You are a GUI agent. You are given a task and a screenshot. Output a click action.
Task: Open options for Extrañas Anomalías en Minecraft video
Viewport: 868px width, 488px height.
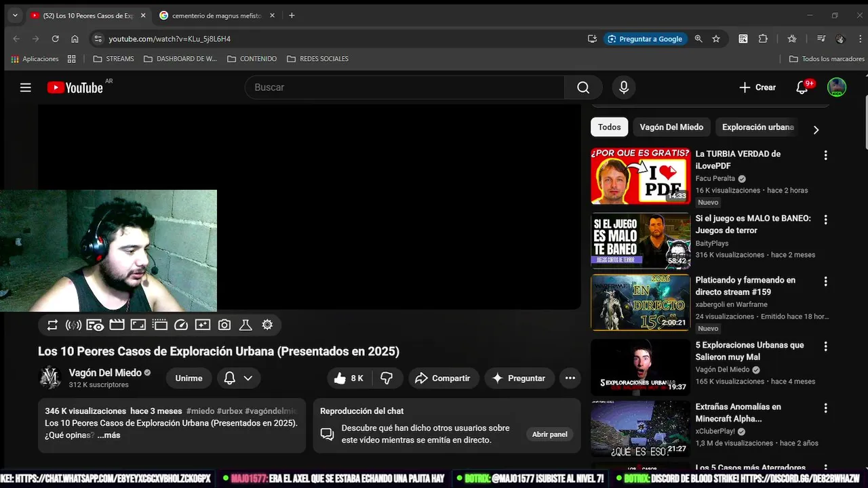point(825,408)
